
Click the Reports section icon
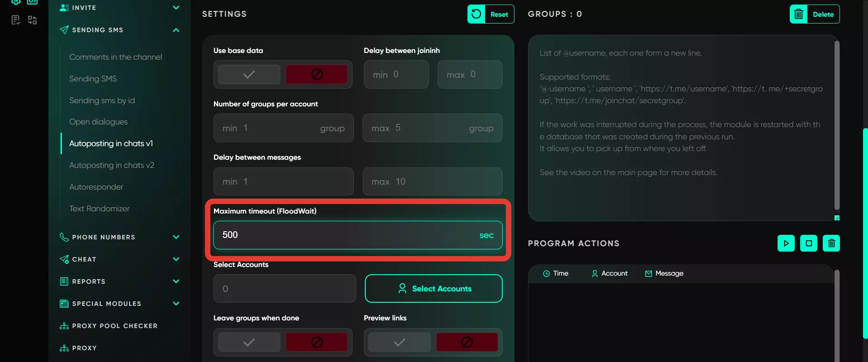point(64,281)
